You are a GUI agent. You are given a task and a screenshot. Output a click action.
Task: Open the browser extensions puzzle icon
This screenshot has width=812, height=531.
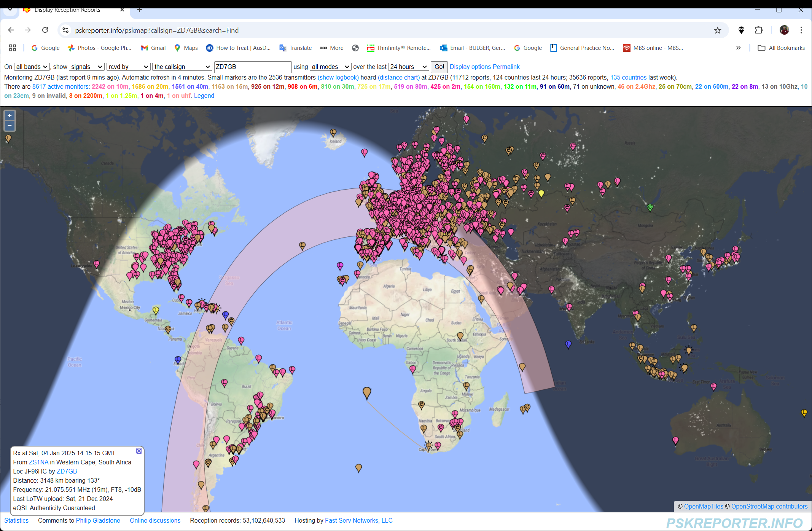click(758, 30)
